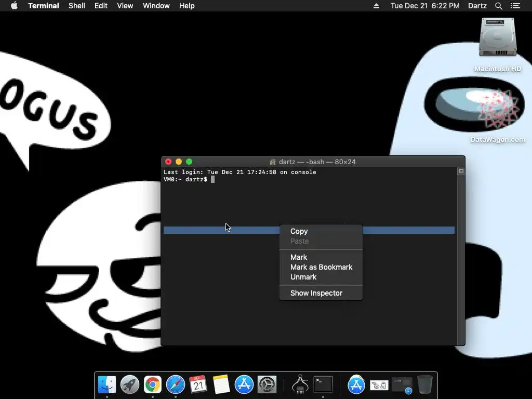Viewport: 532px width, 399px height.
Task: Open Spotlight search magnifier
Action: tap(499, 6)
